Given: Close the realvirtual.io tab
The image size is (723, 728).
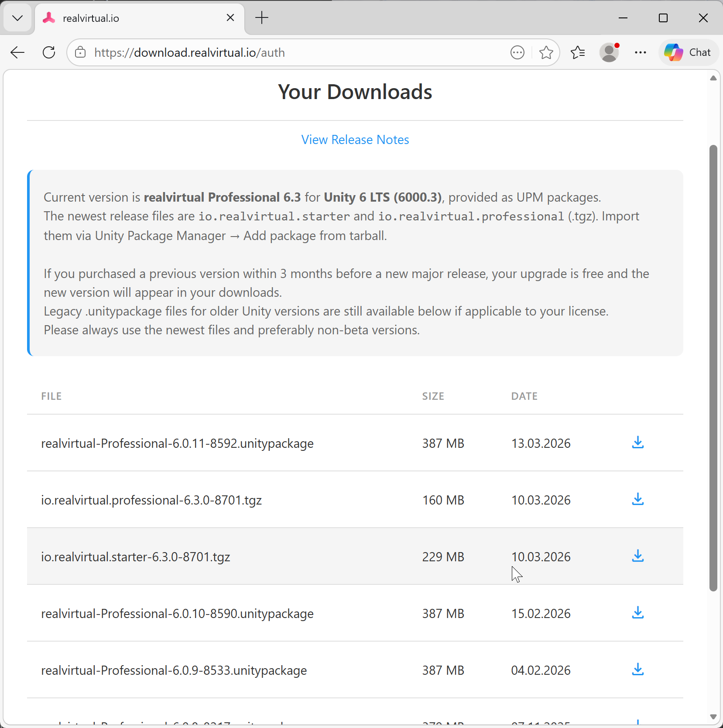Looking at the screenshot, I should (x=230, y=18).
